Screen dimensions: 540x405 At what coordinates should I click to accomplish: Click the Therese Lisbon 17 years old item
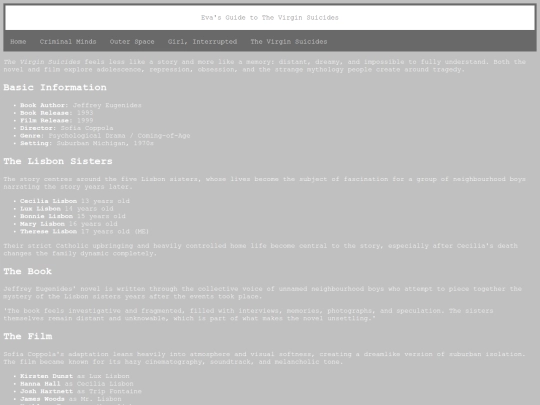(84, 231)
